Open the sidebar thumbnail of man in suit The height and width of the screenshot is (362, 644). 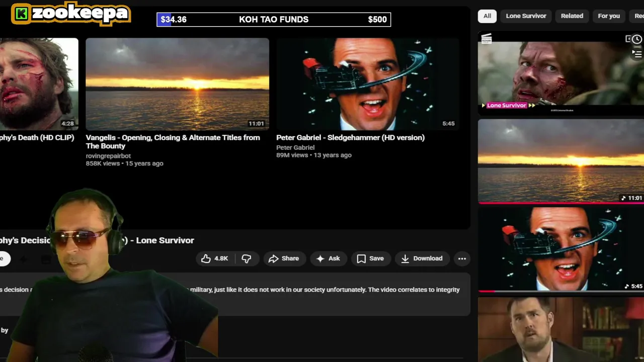(560, 329)
